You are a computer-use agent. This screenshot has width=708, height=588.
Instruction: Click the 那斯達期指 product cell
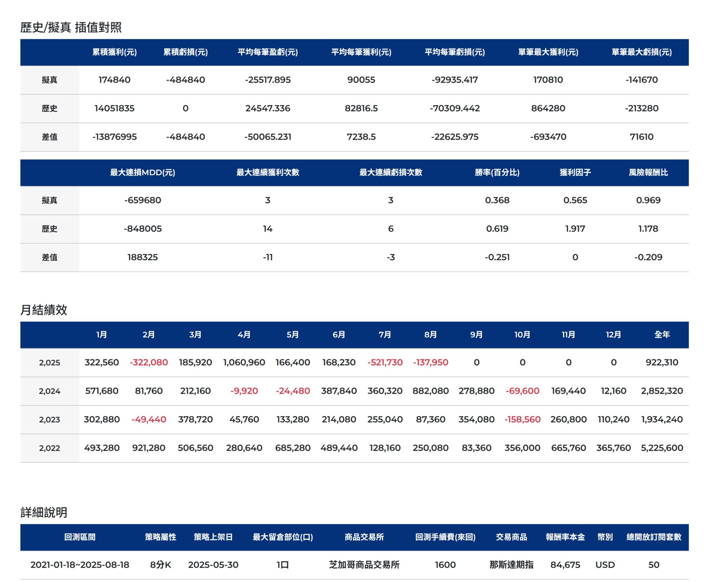click(511, 565)
